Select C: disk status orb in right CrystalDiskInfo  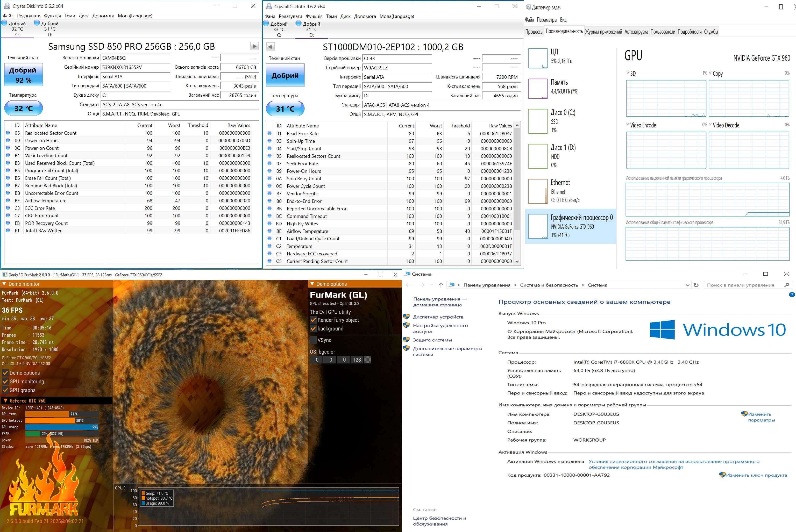pyautogui.click(x=266, y=23)
